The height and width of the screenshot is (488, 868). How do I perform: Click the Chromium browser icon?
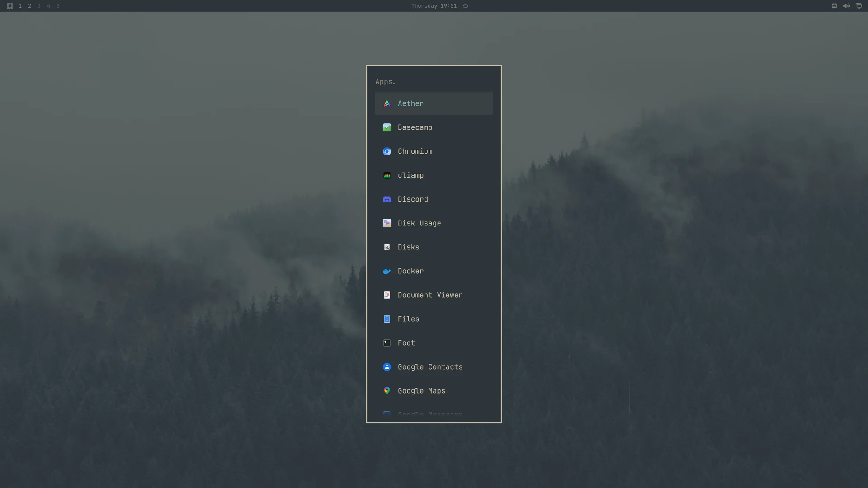(387, 151)
